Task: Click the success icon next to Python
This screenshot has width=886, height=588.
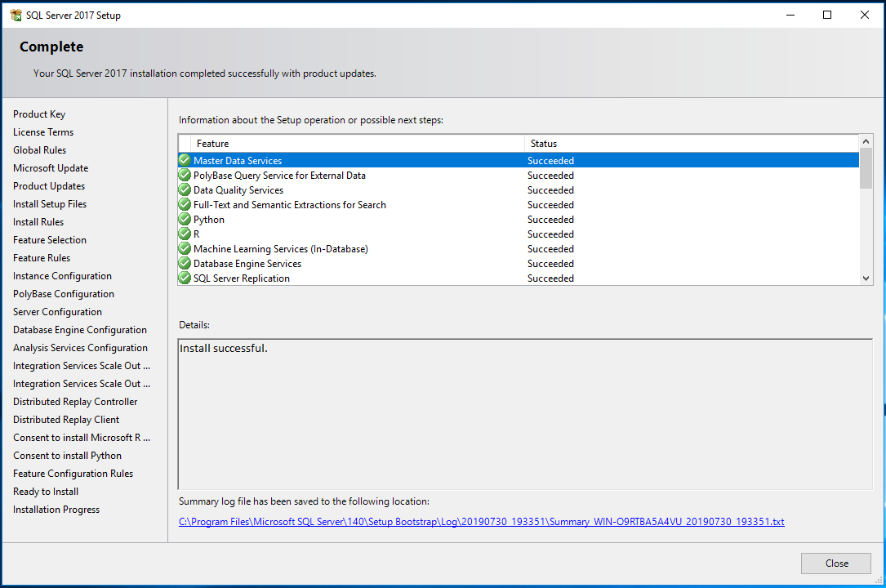Action: 185,220
